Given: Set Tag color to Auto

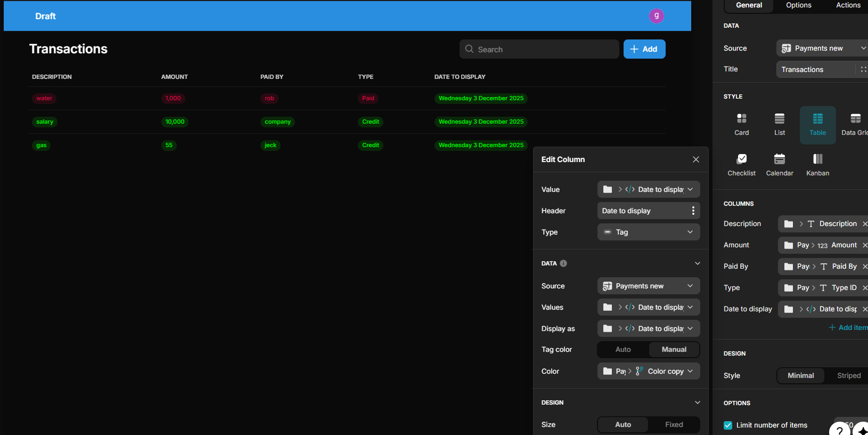Looking at the screenshot, I should tap(623, 350).
